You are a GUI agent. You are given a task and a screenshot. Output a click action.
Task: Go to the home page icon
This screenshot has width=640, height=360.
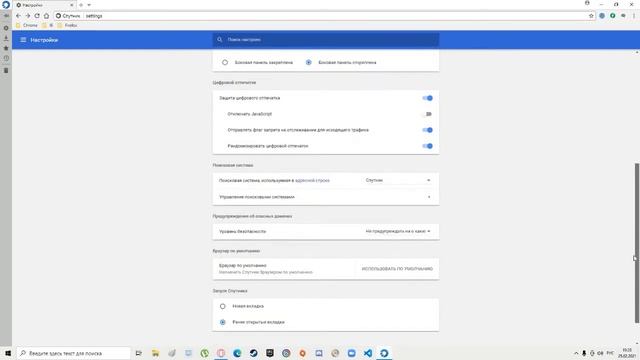[47, 16]
